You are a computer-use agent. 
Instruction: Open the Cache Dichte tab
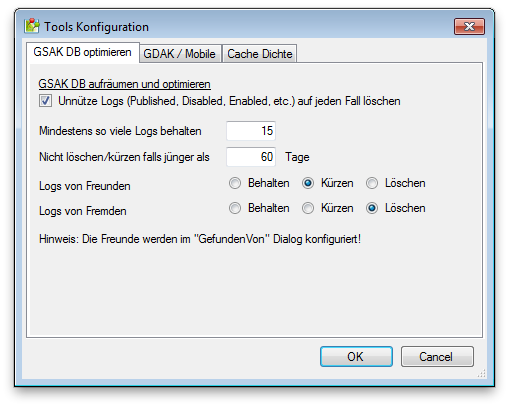pos(259,54)
